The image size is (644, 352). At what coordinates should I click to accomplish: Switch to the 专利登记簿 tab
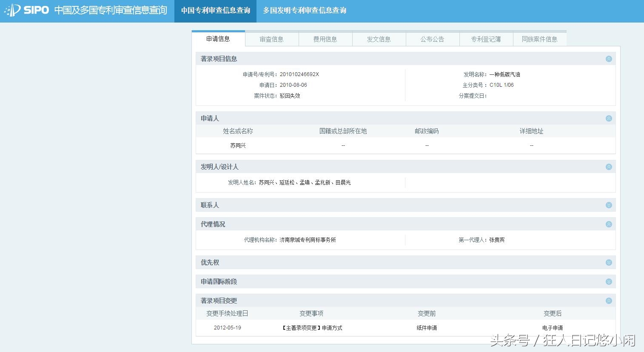click(x=486, y=39)
